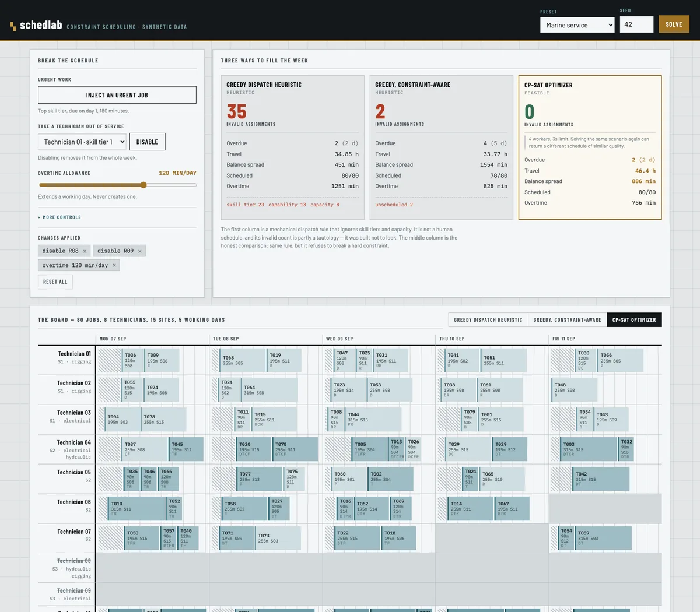Click the MON 07 SEP day header
Screen dimensions: 700x612
[x=113, y=339]
